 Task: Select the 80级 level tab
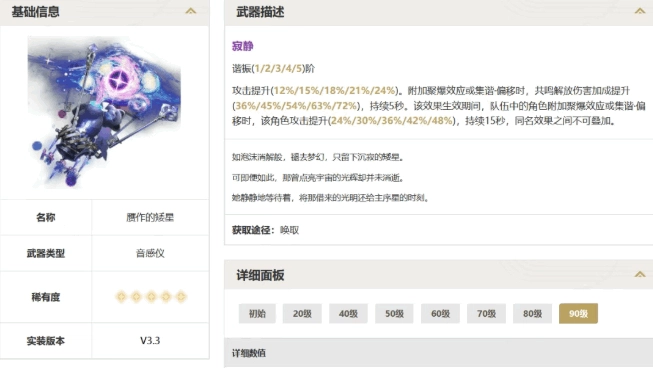click(532, 313)
